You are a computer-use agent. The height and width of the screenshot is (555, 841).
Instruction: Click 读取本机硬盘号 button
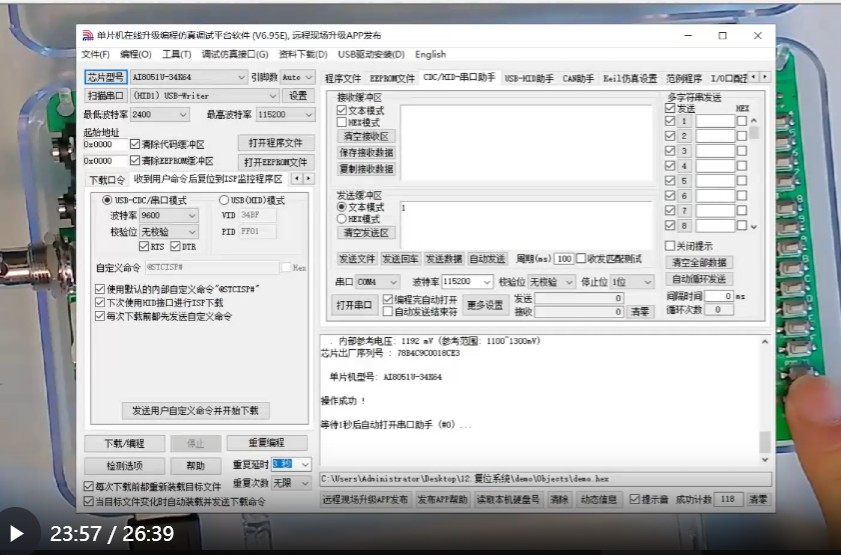[x=507, y=500]
